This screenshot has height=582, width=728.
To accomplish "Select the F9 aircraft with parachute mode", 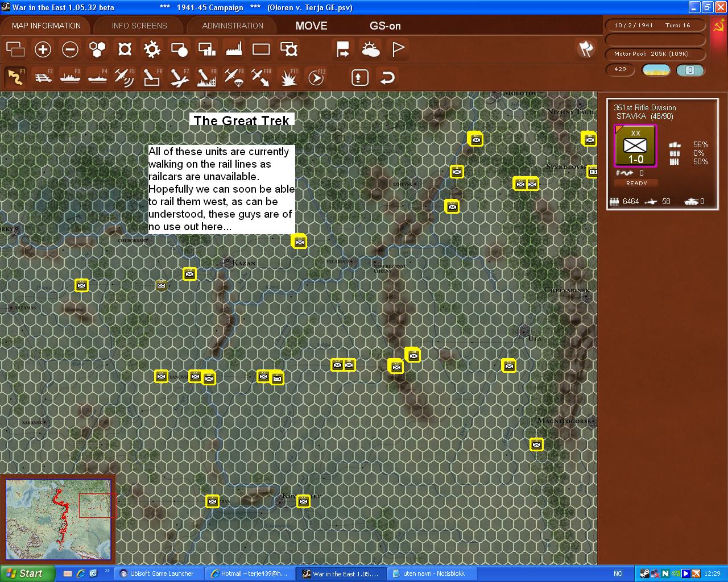I will point(234,77).
